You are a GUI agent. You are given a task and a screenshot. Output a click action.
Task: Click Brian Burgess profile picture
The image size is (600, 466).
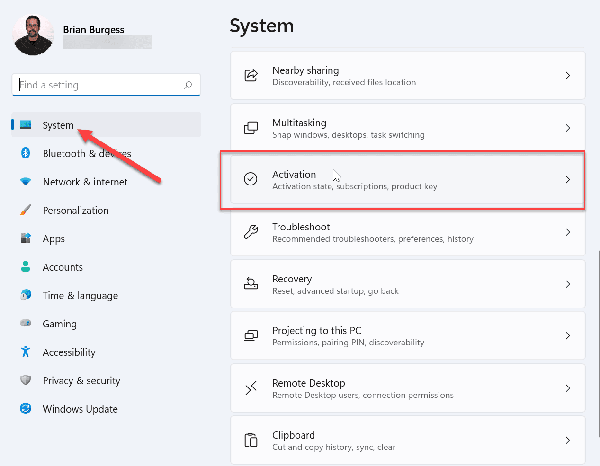(34, 34)
